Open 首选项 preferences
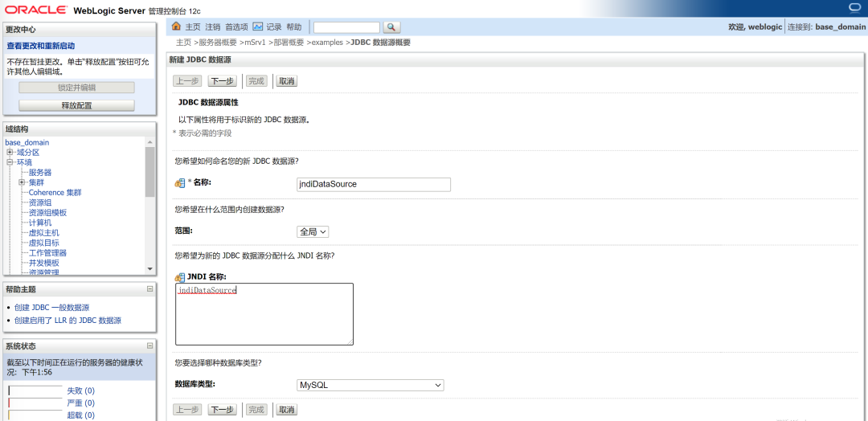 click(236, 27)
